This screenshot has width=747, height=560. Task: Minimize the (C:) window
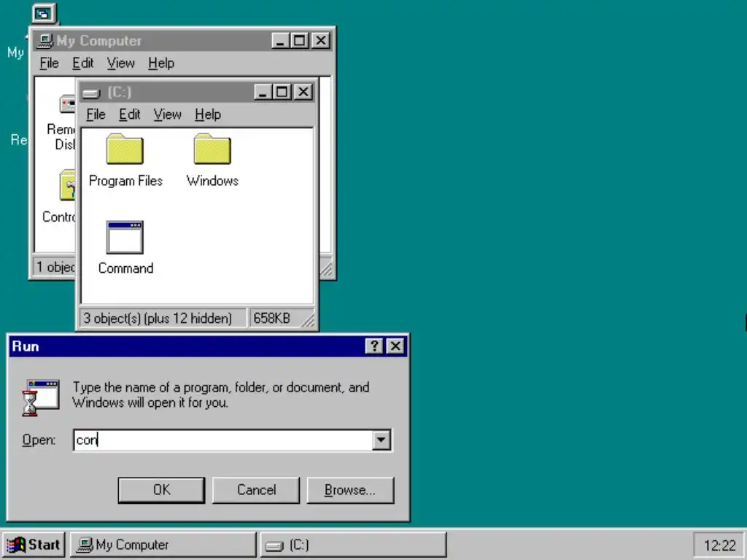click(263, 91)
